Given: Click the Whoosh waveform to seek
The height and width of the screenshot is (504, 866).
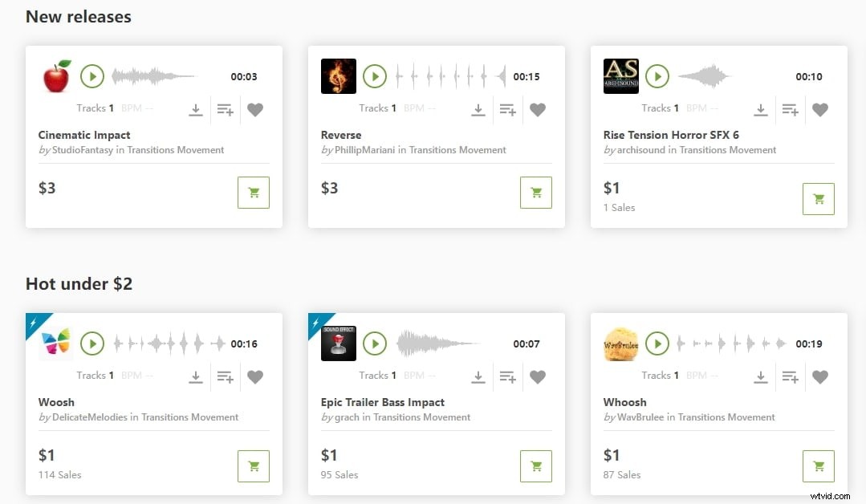Looking at the screenshot, I should (730, 344).
